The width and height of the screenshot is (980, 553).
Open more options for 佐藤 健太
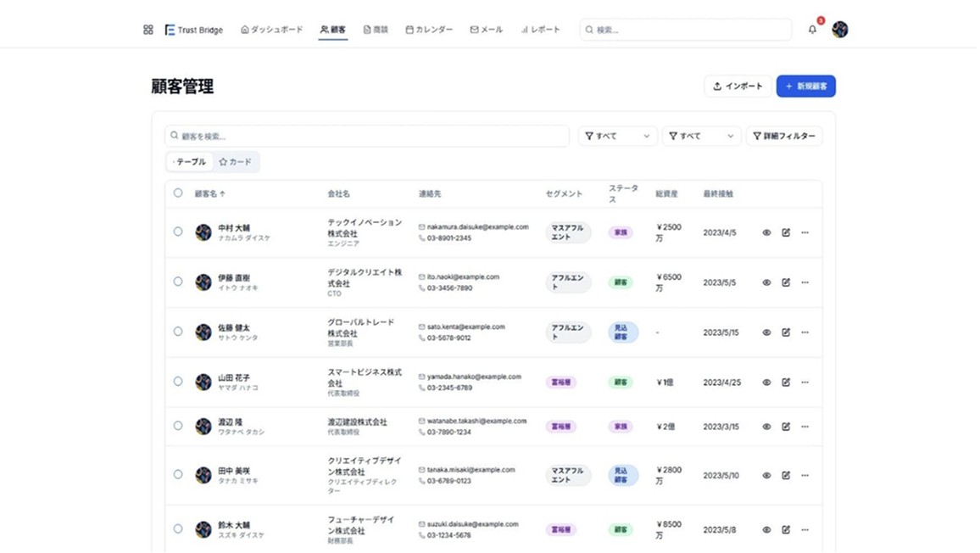pos(805,332)
